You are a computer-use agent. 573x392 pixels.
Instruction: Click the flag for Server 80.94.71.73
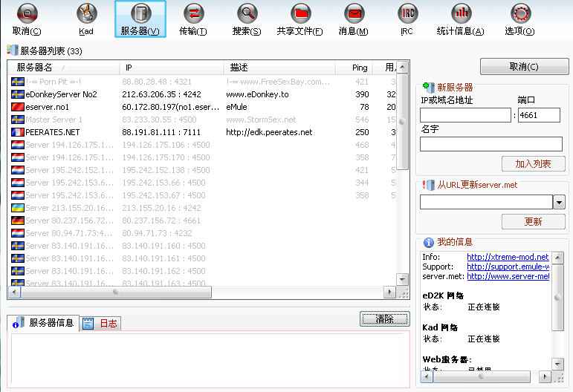point(18,233)
